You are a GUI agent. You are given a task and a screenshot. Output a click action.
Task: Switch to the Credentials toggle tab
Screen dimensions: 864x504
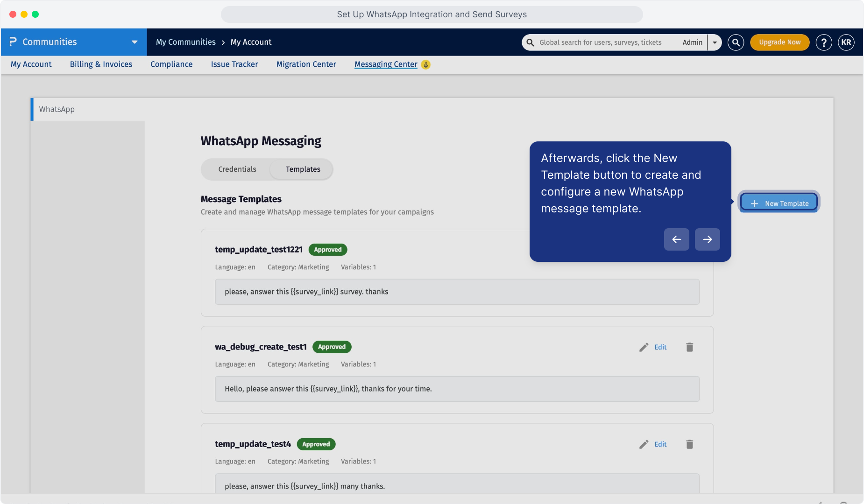point(237,169)
